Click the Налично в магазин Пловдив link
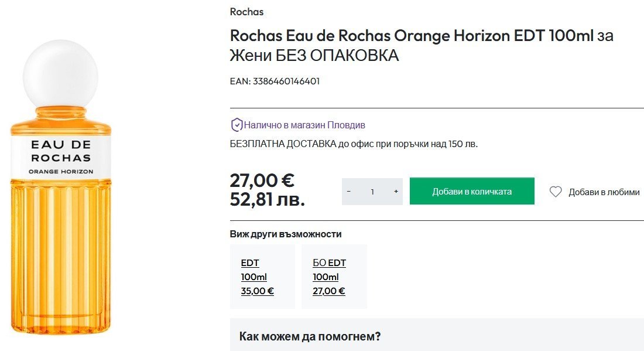644x351 pixels. [304, 125]
